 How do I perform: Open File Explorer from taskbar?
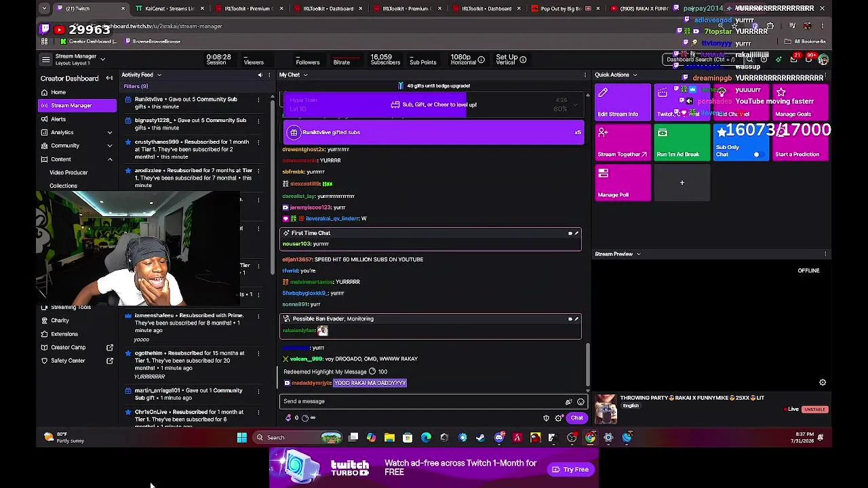pyautogui.click(x=389, y=438)
